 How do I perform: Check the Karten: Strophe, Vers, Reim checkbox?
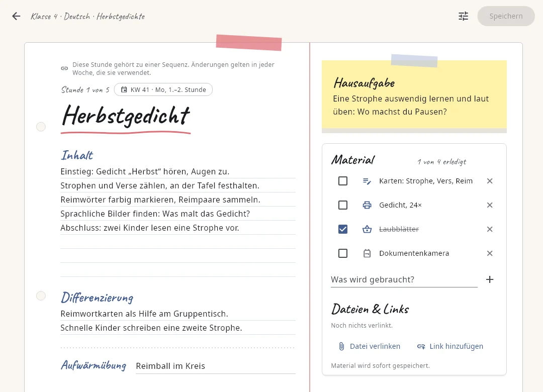342,181
